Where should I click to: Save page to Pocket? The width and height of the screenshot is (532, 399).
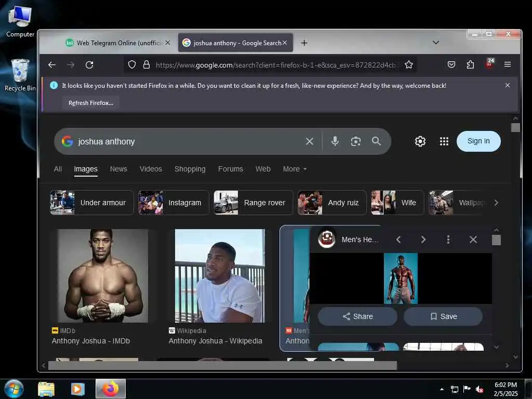[451, 64]
